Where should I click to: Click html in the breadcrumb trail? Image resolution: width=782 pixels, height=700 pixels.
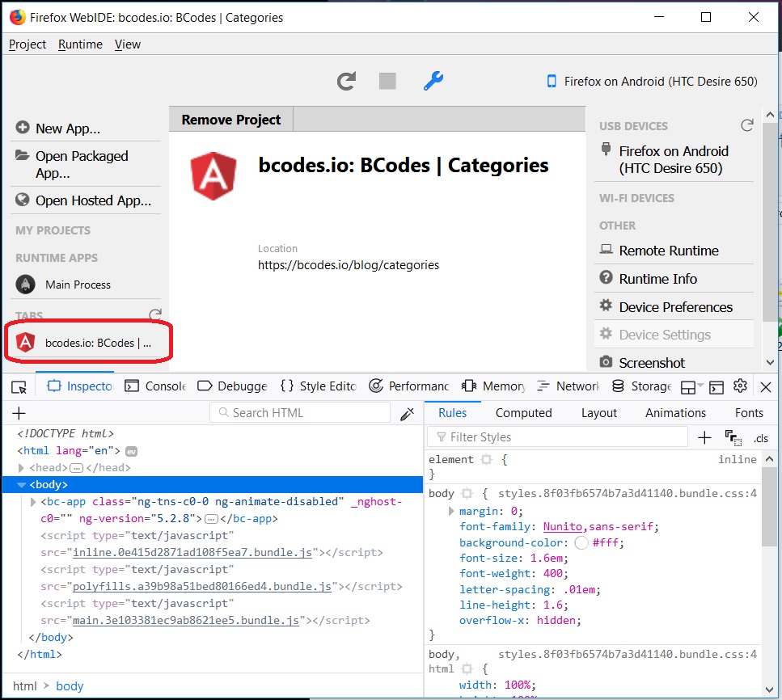click(x=25, y=686)
